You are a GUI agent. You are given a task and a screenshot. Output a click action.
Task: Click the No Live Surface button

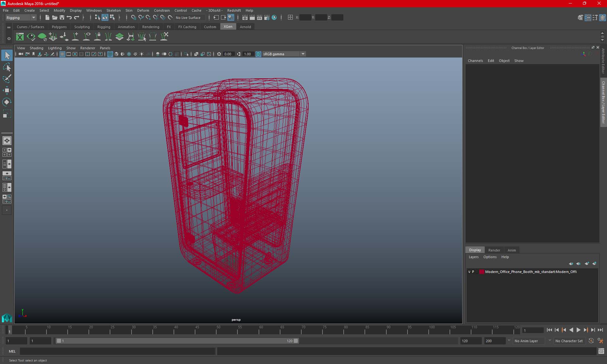[188, 18]
